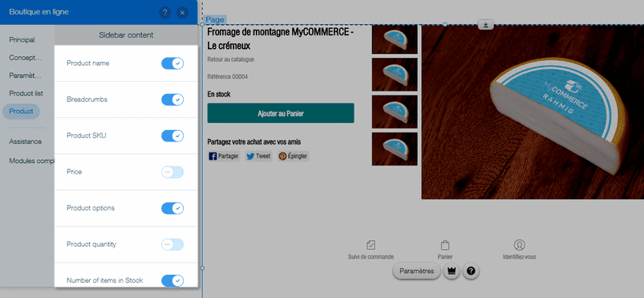Click the Identifiez-vous link

coord(519,257)
